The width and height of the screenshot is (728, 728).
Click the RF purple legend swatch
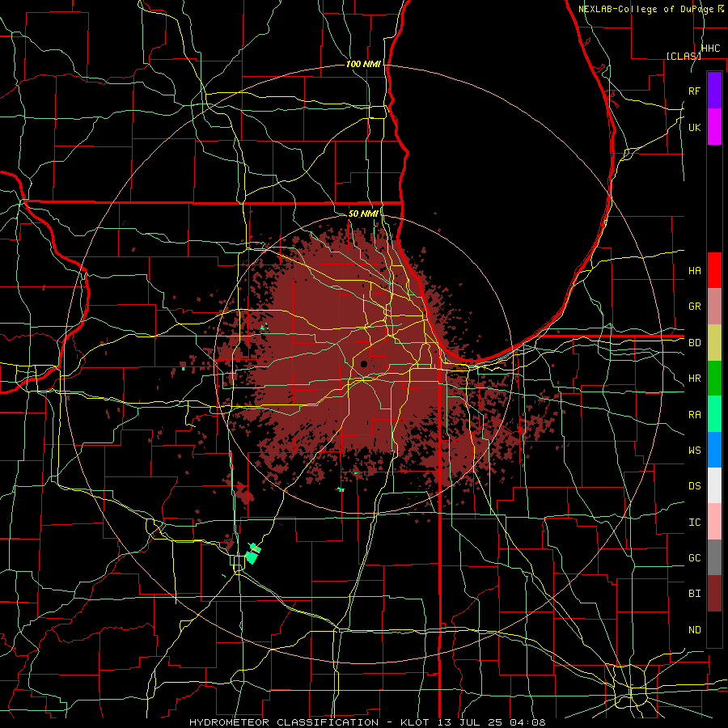click(714, 91)
